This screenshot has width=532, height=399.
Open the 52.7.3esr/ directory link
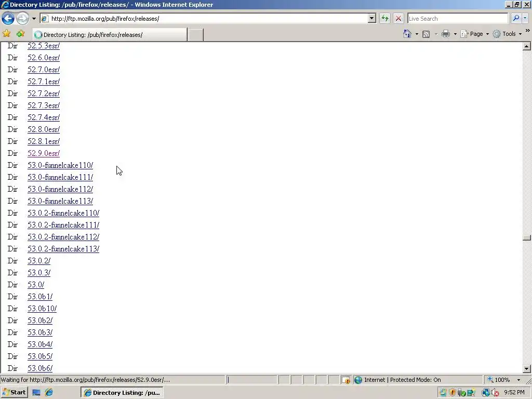pyautogui.click(x=44, y=105)
